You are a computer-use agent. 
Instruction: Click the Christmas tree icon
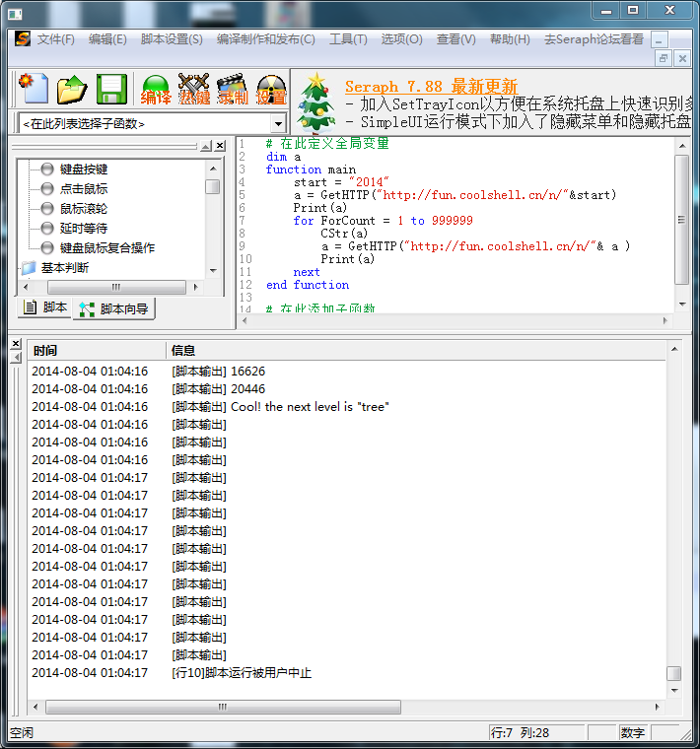(315, 102)
